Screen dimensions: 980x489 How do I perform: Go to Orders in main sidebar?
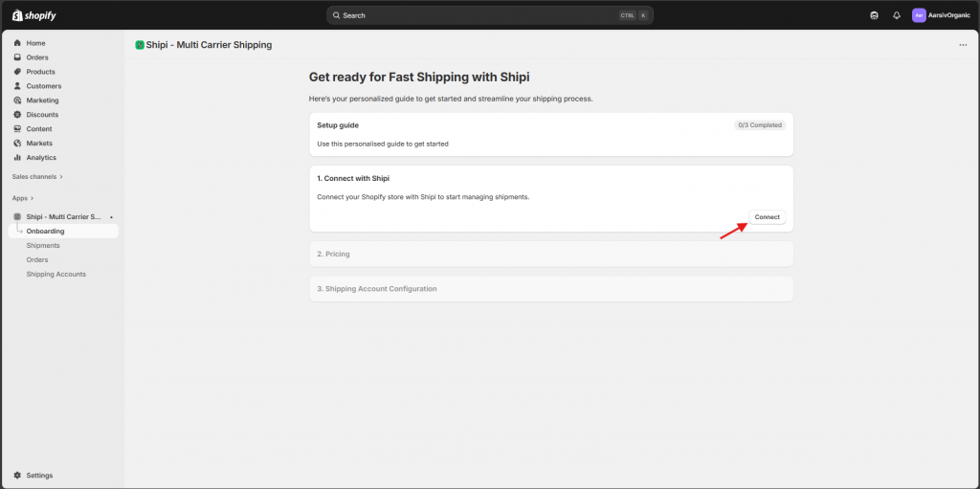coord(37,57)
